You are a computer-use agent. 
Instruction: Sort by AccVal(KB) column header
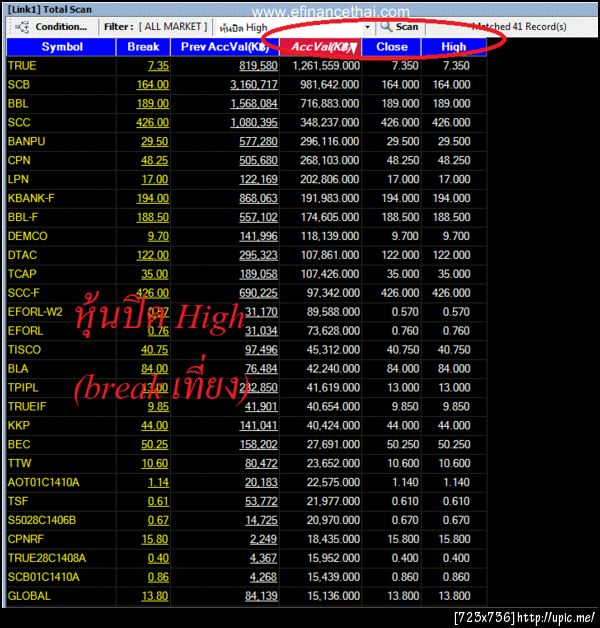pos(320,47)
